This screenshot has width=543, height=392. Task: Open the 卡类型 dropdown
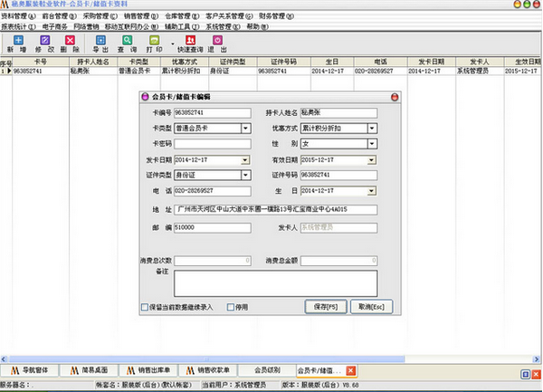click(x=245, y=129)
